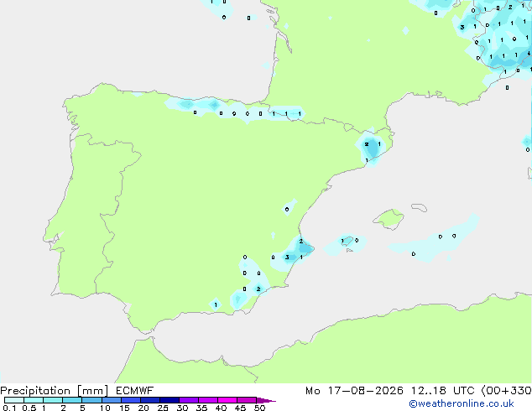The height and width of the screenshot is (411, 532).
Task: Click the 'Precipitation' title word
Action: (35, 391)
